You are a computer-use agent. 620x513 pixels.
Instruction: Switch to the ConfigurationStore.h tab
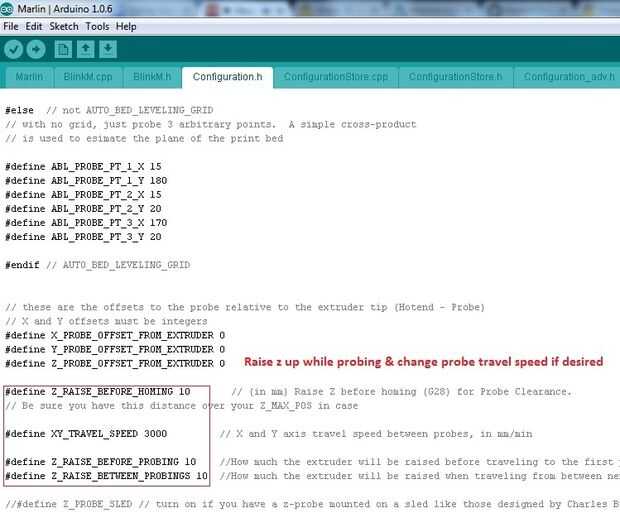coord(456,77)
